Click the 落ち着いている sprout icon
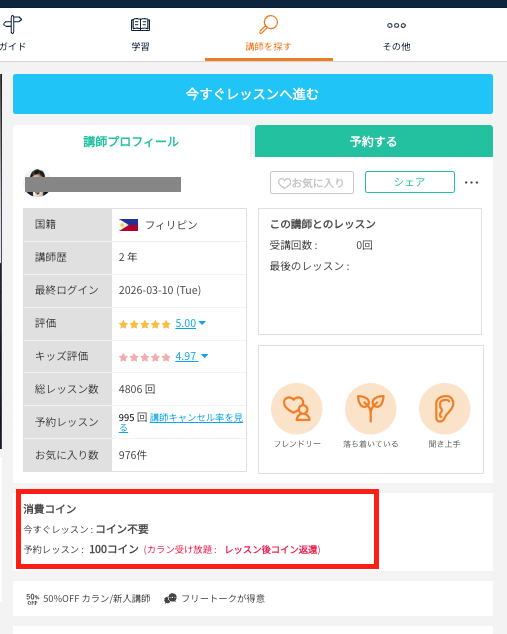507x634 pixels. (370, 408)
